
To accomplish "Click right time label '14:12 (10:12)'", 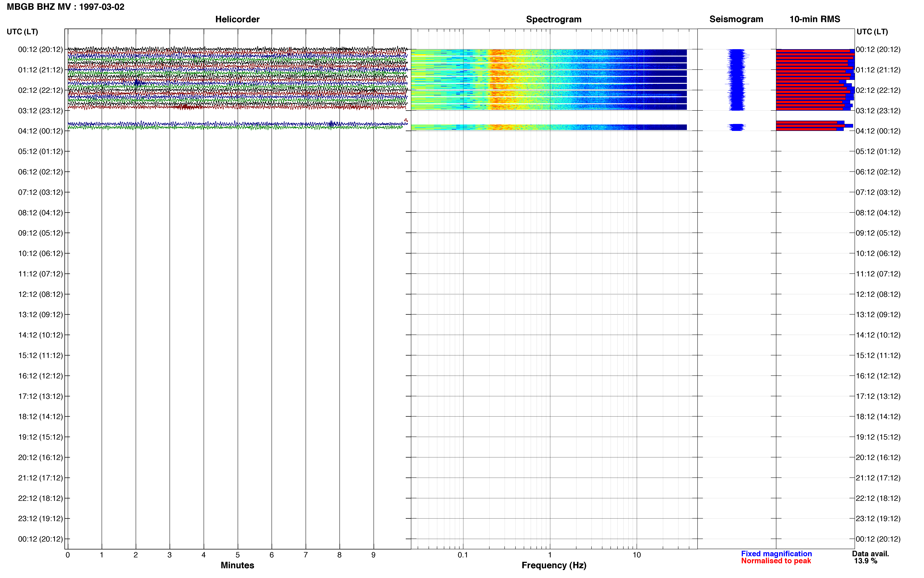I will pyautogui.click(x=878, y=335).
